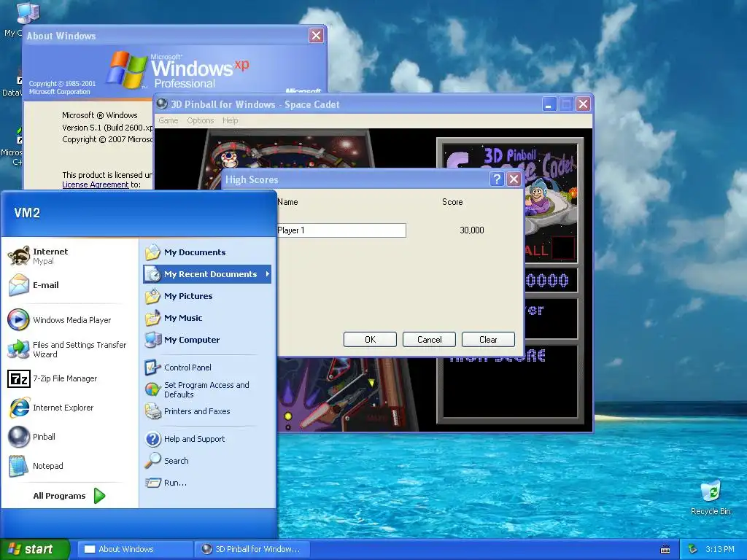Close the 3D Pinball window
Image resolution: width=747 pixels, height=560 pixels.
coord(583,104)
